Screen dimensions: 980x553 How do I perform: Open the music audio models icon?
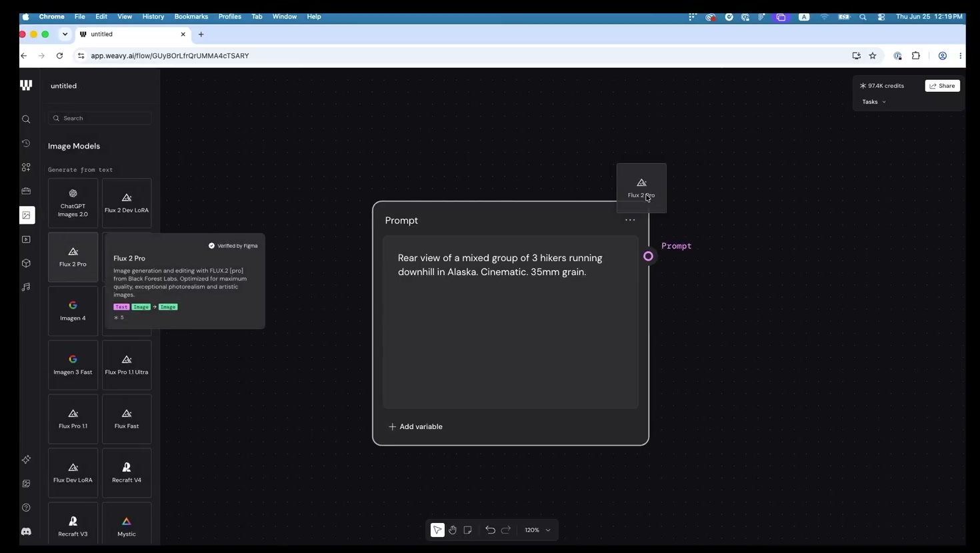pos(26,287)
